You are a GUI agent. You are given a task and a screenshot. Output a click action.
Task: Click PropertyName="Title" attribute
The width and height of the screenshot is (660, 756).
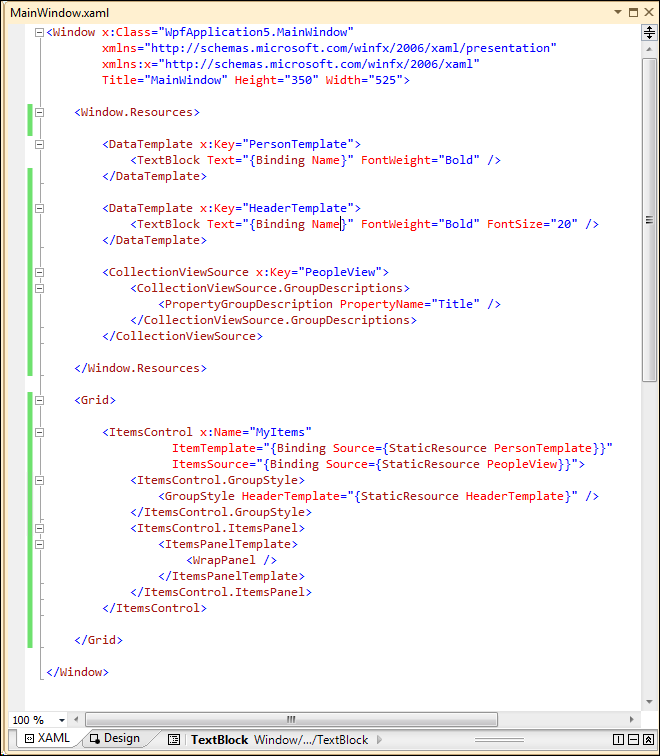click(x=410, y=304)
